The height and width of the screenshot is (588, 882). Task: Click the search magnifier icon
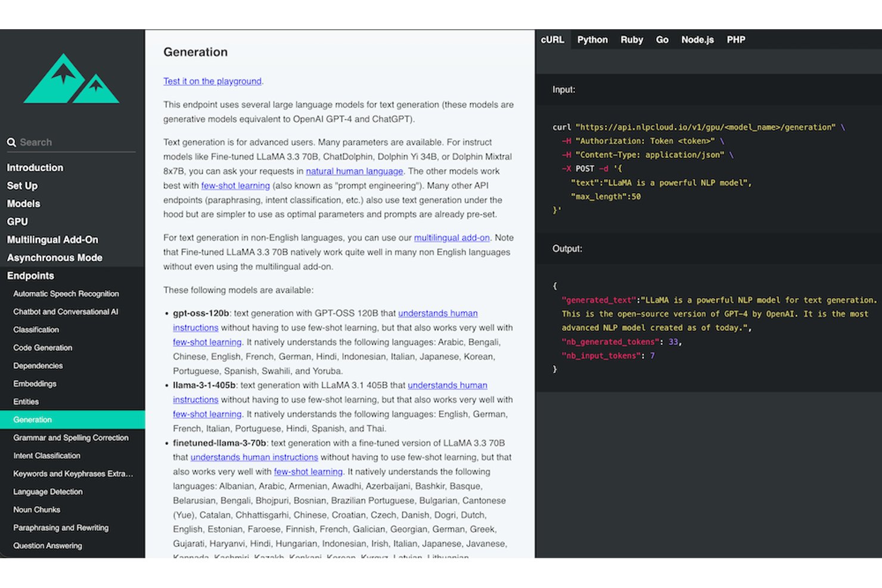click(x=11, y=142)
